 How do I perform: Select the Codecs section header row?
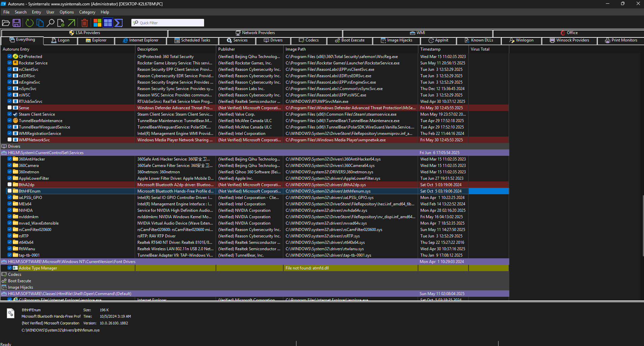coord(255,275)
